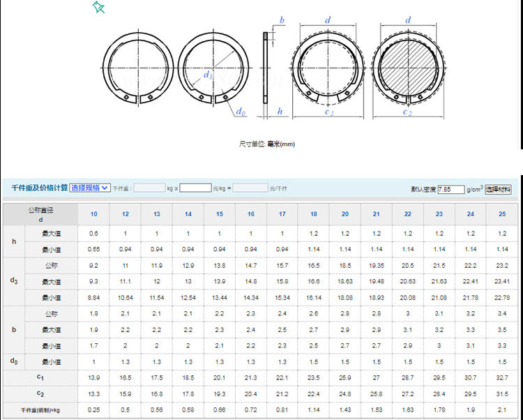Screen dimensions: 523x420
Task: Click the 千件重及价格计算 label
Action: point(39,188)
